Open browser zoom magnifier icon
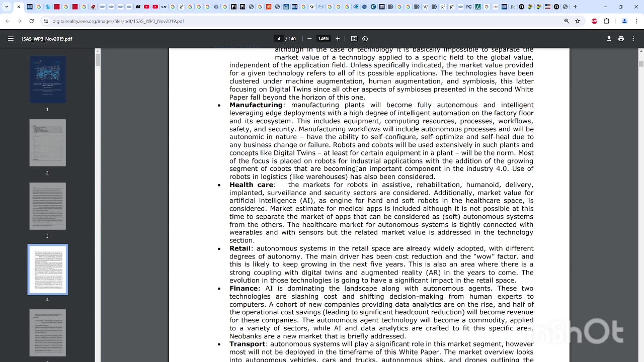The image size is (644, 362). click(x=567, y=21)
